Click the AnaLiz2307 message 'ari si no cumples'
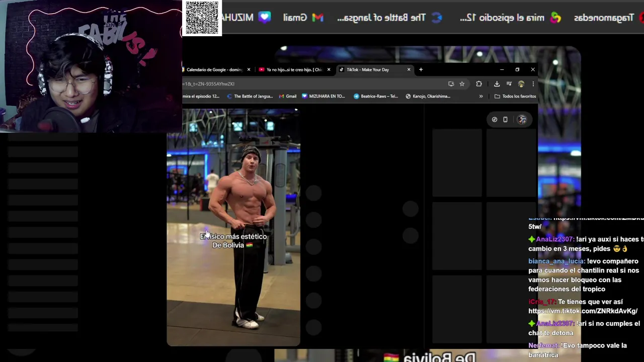This screenshot has height=362, width=644. tap(584, 328)
